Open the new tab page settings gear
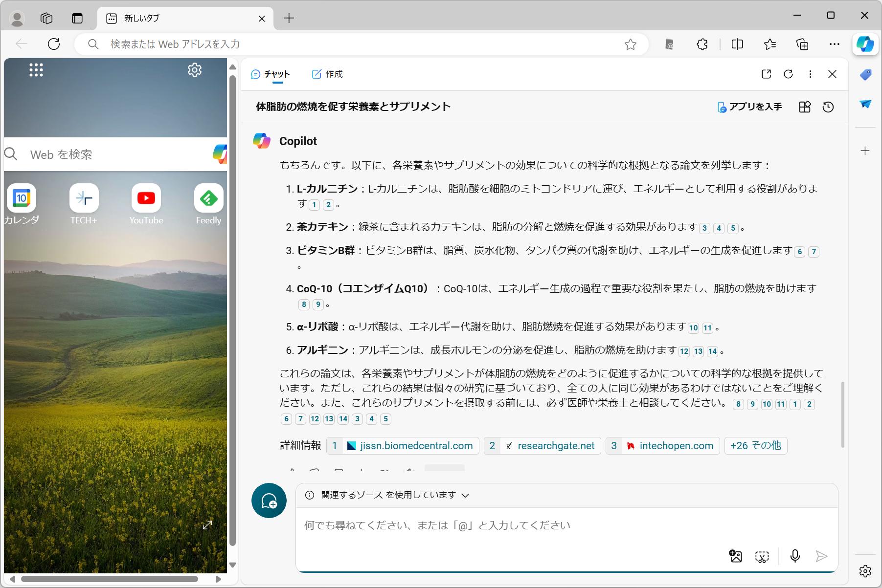882x588 pixels. click(x=195, y=70)
